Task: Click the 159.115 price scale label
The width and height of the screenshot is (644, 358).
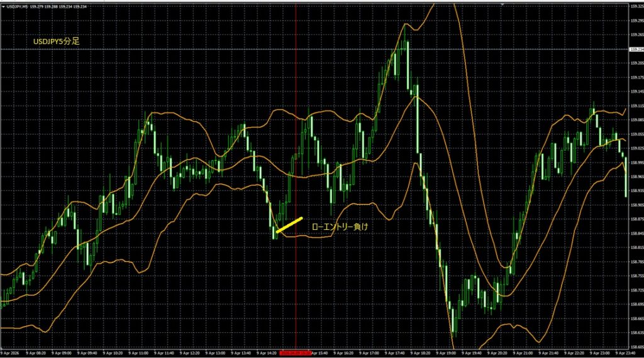Action: pos(636,106)
